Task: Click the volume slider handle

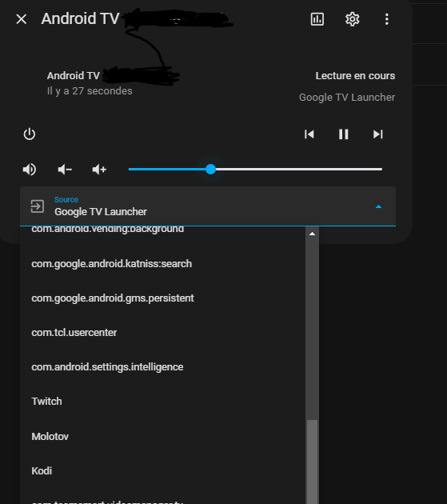Action: coord(210,169)
